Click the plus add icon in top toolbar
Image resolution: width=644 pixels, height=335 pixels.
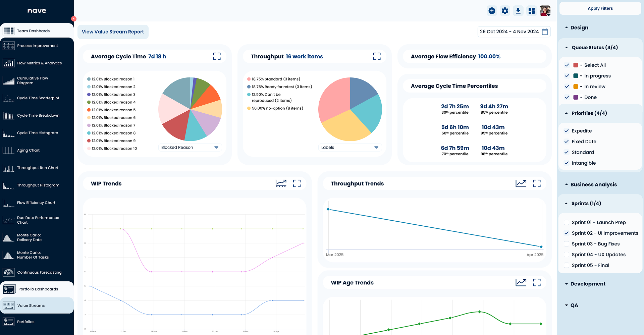[x=492, y=11]
